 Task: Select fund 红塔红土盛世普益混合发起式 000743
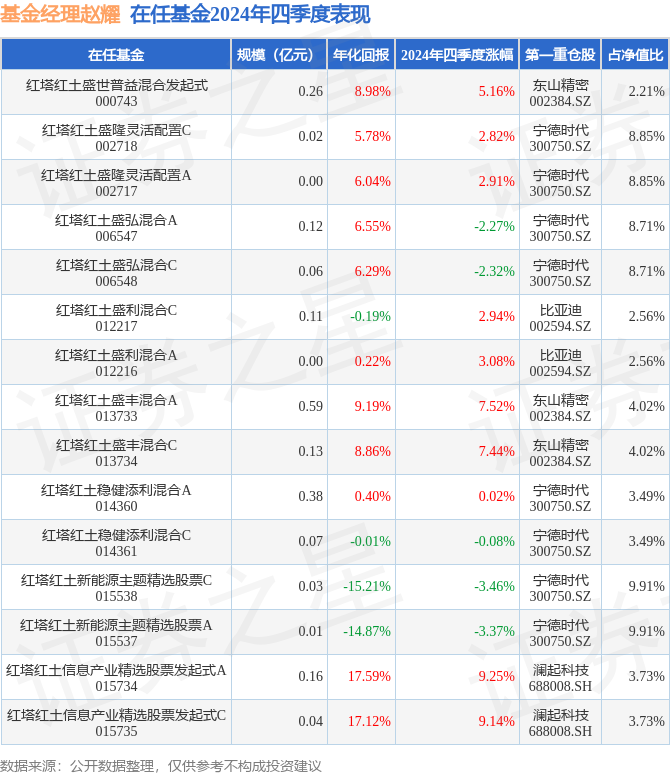pyautogui.click(x=116, y=92)
